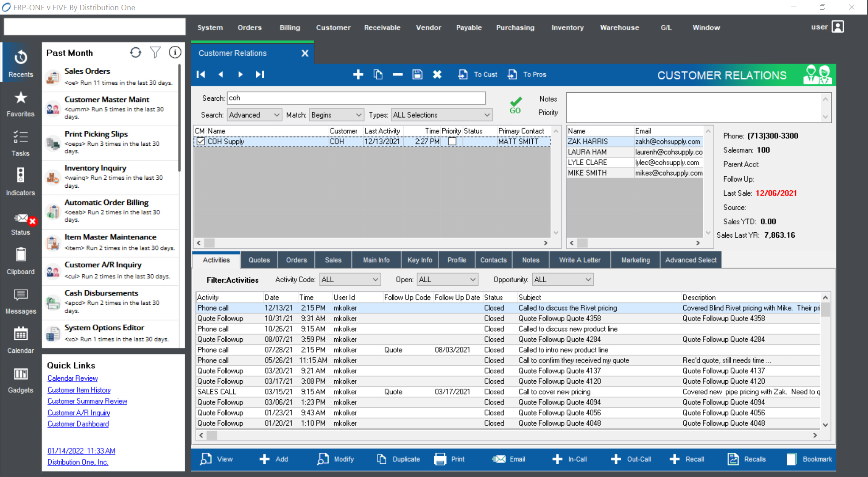Open the Inventory menu
Image resolution: width=868 pixels, height=477 pixels.
(x=567, y=27)
